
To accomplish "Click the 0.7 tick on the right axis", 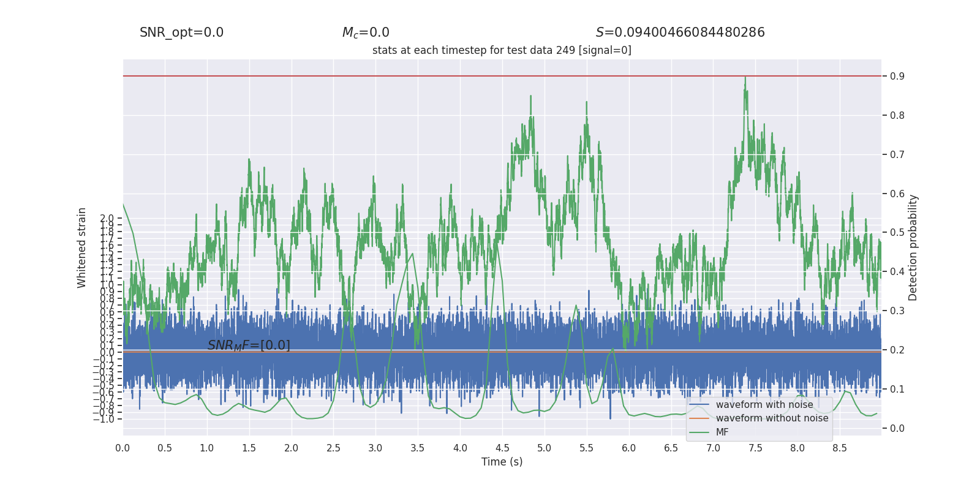I will [x=897, y=155].
